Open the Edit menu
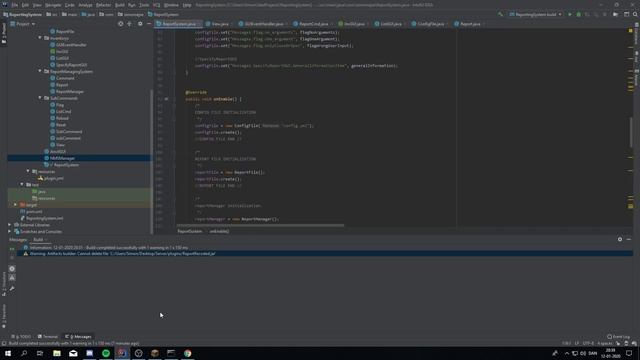Viewport: 640px width, 360px height. point(25,5)
